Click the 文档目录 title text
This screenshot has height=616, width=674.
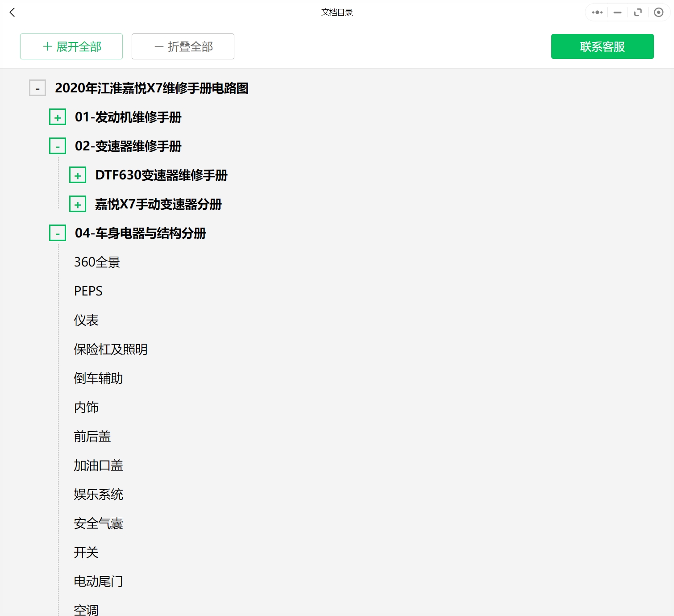click(x=337, y=12)
